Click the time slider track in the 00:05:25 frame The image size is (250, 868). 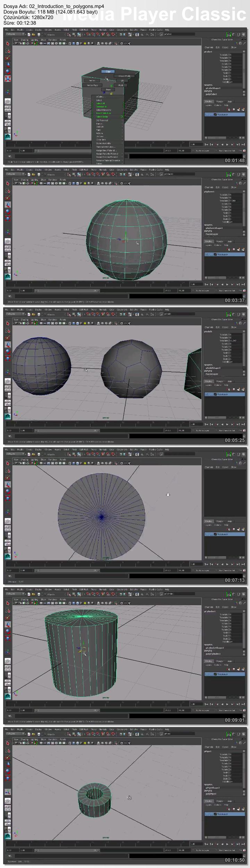coord(104,424)
